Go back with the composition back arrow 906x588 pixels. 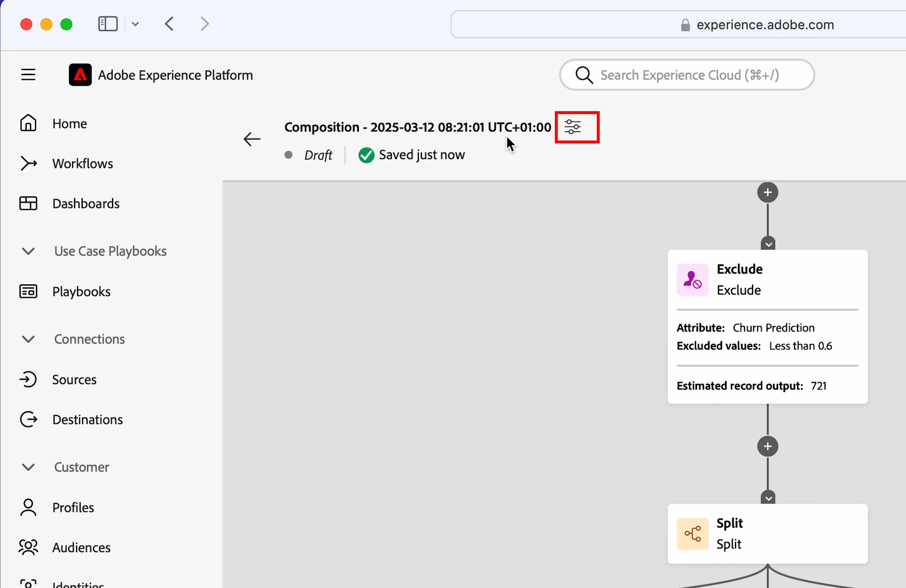(252, 139)
